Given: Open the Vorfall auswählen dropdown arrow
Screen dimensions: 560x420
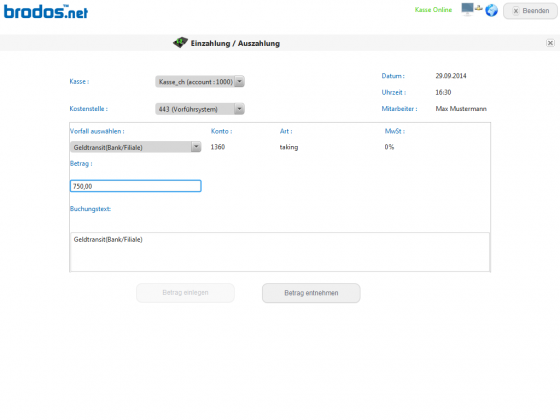Looking at the screenshot, I should click(x=196, y=147).
